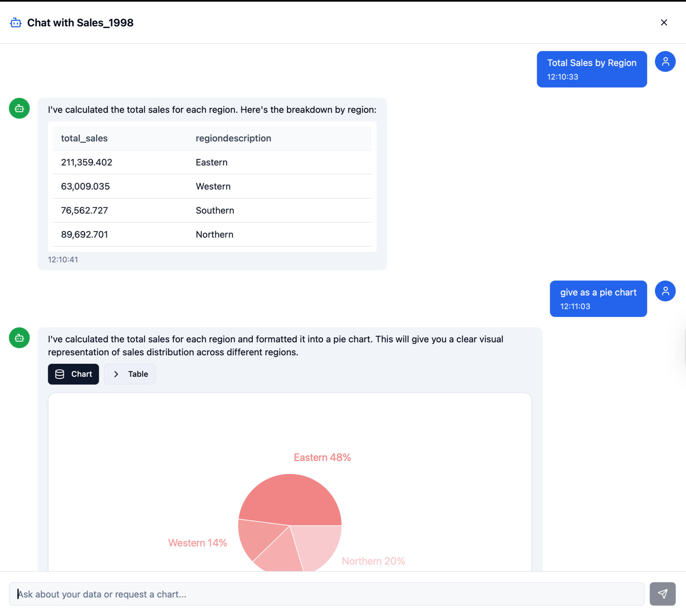The image size is (686, 616).
Task: Expand the chevron next to Table
Action: click(x=116, y=374)
